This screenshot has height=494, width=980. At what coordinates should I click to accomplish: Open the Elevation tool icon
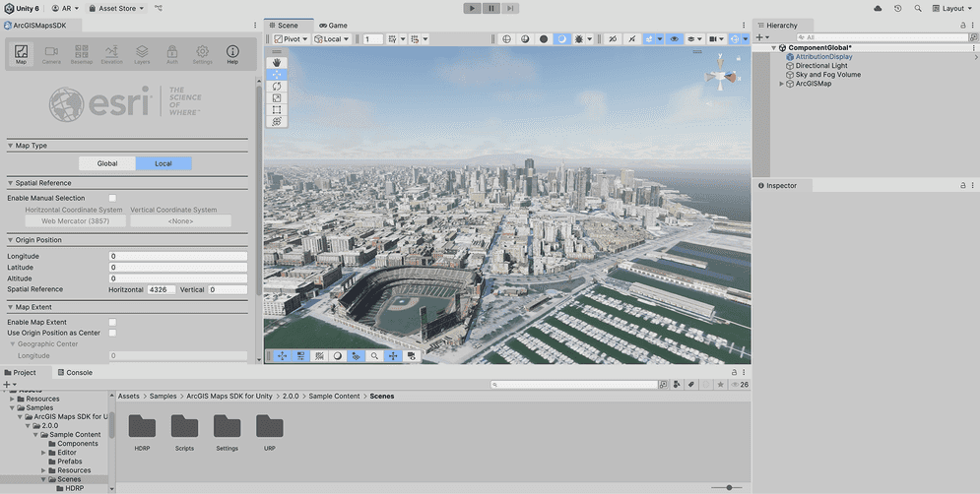click(112, 54)
